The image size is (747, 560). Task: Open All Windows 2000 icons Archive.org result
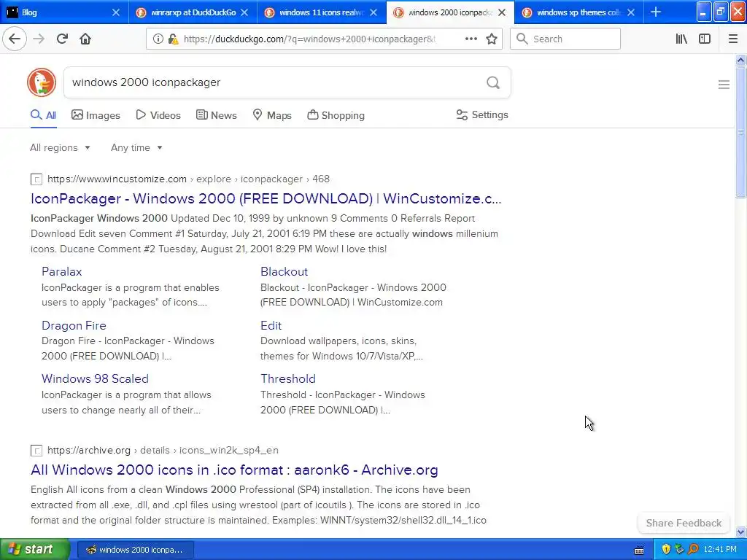234,470
